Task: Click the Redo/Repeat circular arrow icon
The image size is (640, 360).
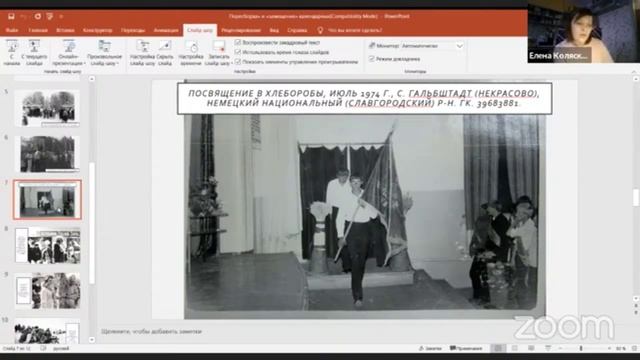Action: coord(38,16)
